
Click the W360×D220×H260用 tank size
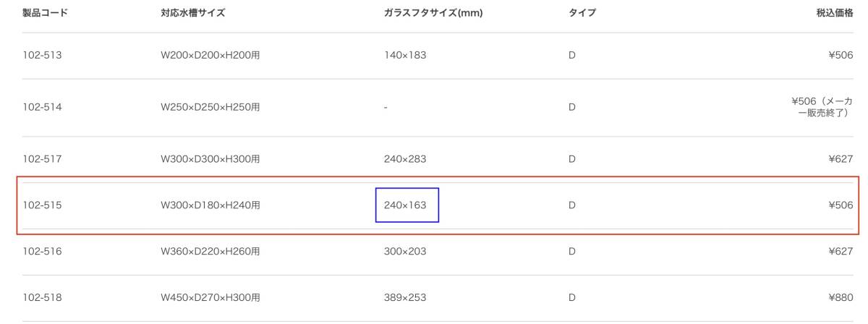(210, 252)
